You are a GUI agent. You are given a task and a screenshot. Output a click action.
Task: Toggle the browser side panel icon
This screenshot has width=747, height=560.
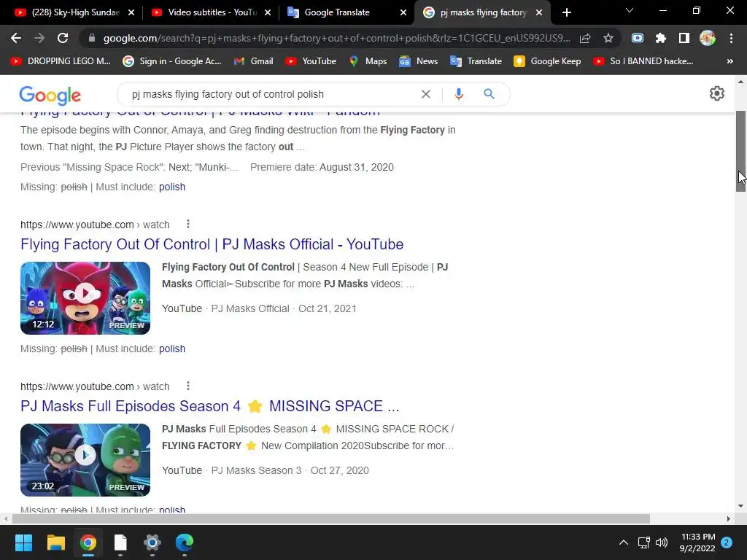click(684, 38)
